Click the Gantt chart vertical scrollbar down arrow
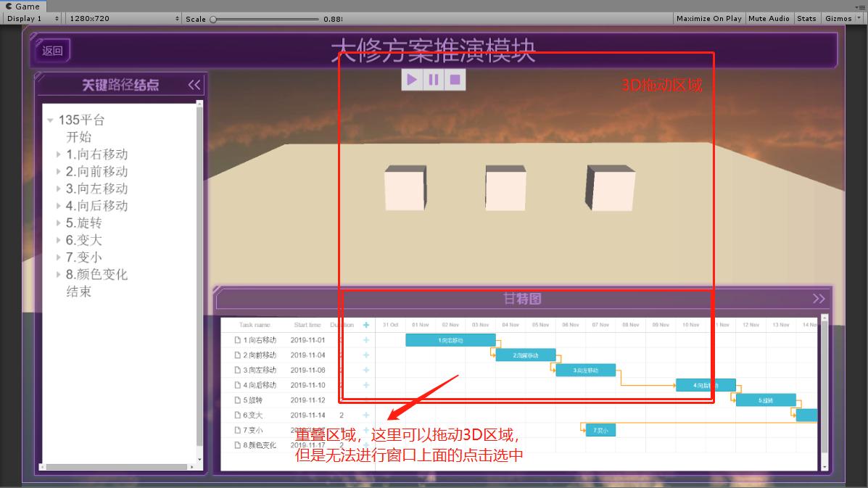 point(824,467)
